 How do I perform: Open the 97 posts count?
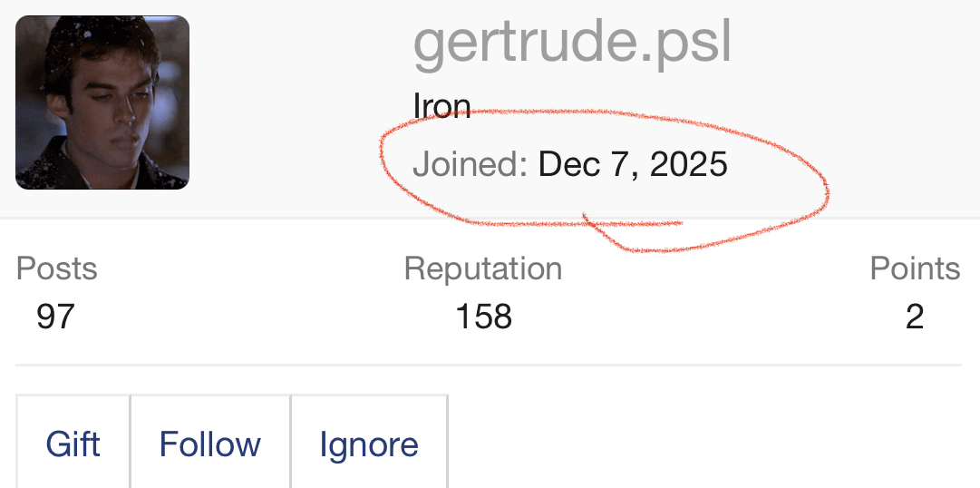[55, 317]
